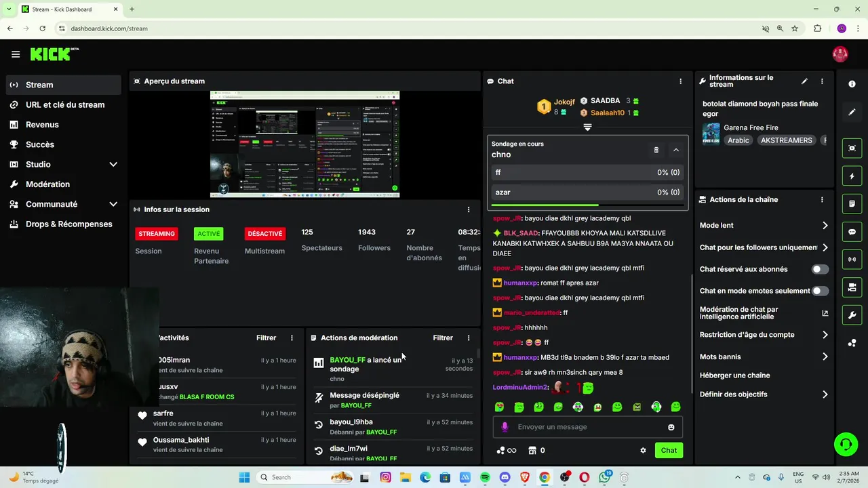This screenshot has height=488, width=868.
Task: Open chat settings gear icon
Action: coord(643,450)
